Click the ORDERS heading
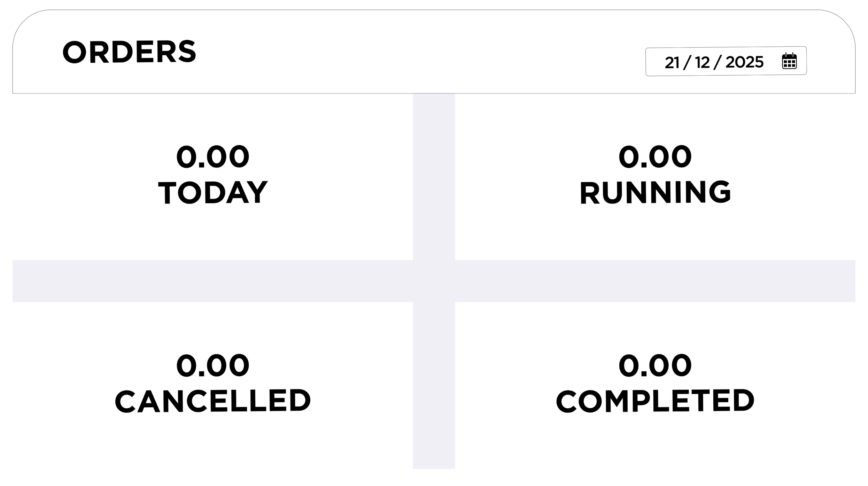The width and height of the screenshot is (868, 486). tap(129, 52)
